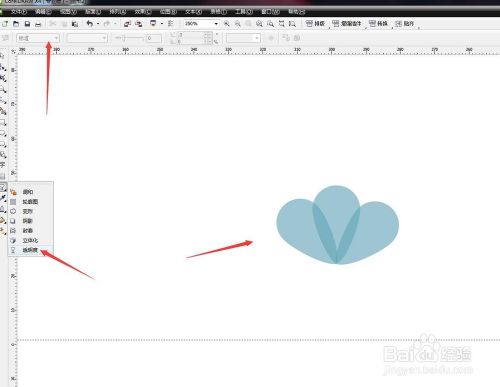Open the application launcher dropdown arrow
This screenshot has width=500, height=387.
[x=162, y=24]
